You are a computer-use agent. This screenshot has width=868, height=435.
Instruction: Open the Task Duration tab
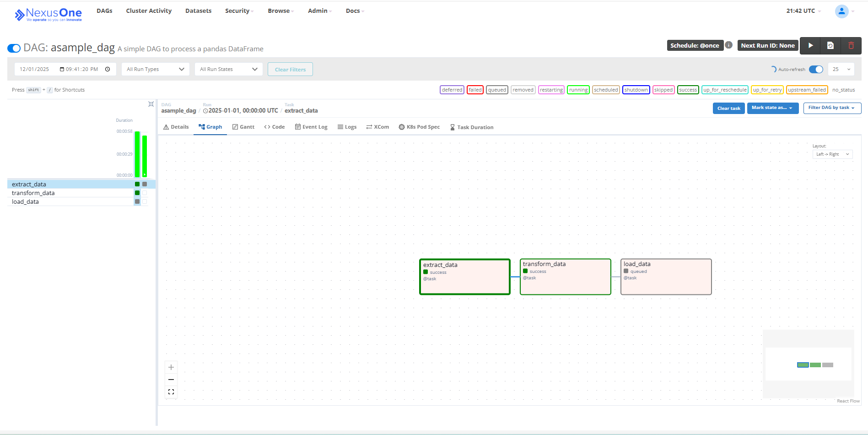[472, 127]
